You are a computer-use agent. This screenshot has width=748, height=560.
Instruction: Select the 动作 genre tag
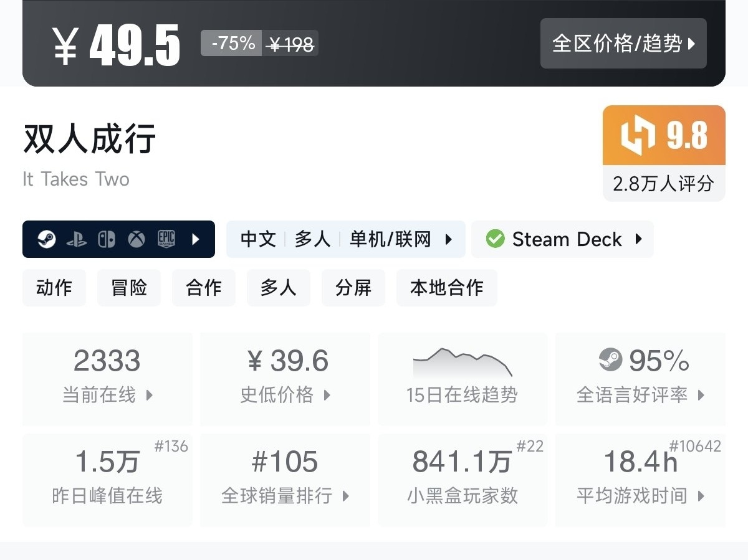pos(54,288)
